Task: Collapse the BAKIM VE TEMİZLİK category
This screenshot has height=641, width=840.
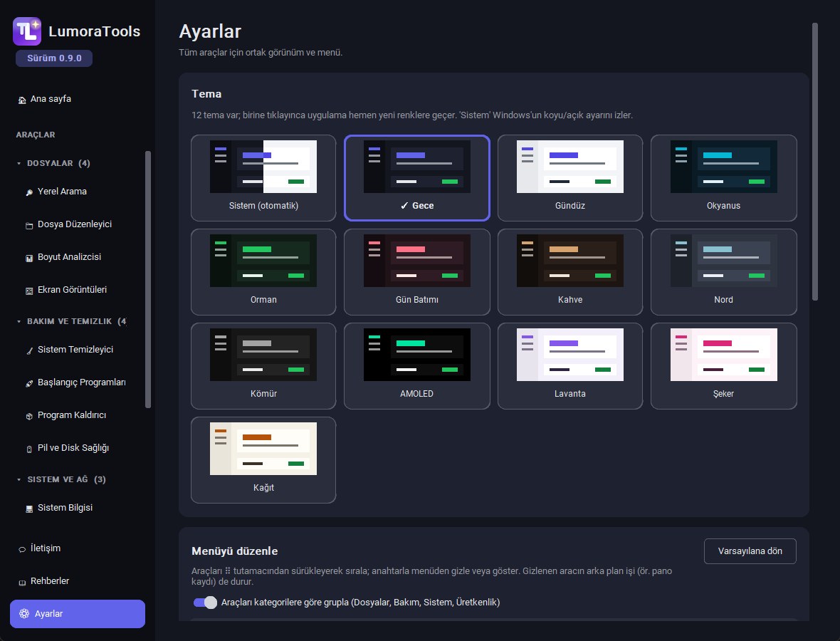Action: coord(72,321)
